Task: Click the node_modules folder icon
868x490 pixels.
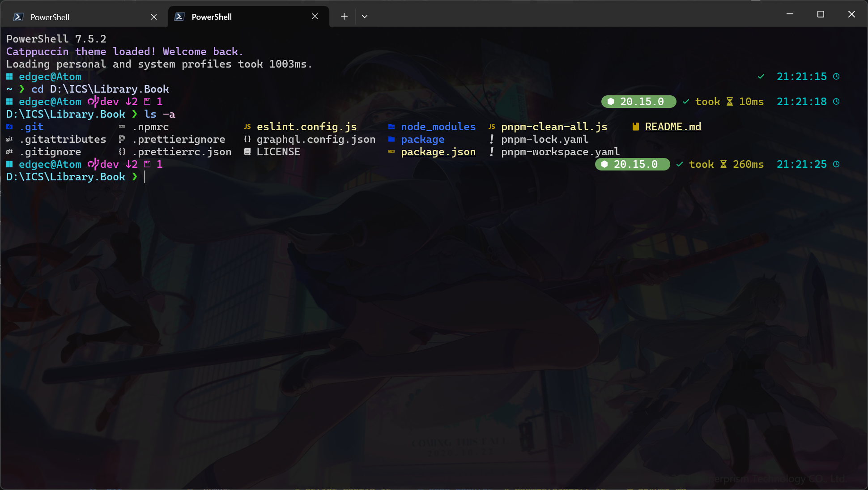Action: click(391, 127)
